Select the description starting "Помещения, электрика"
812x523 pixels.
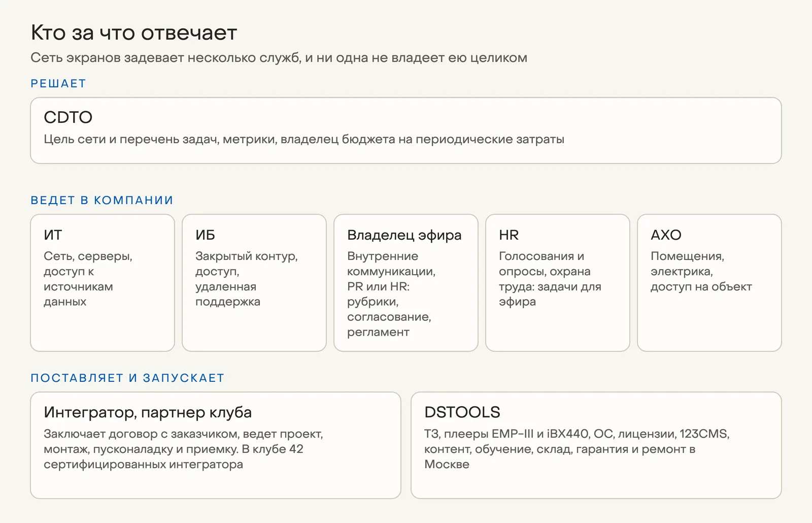701,271
